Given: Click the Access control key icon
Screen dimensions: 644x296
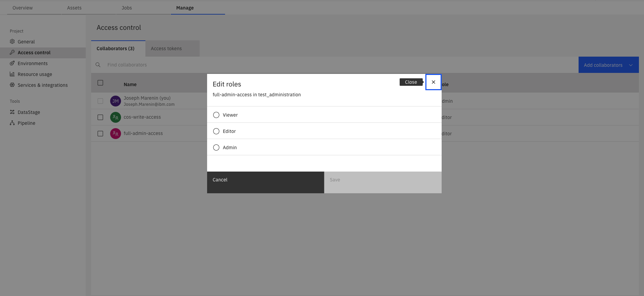Looking at the screenshot, I should point(12,52).
